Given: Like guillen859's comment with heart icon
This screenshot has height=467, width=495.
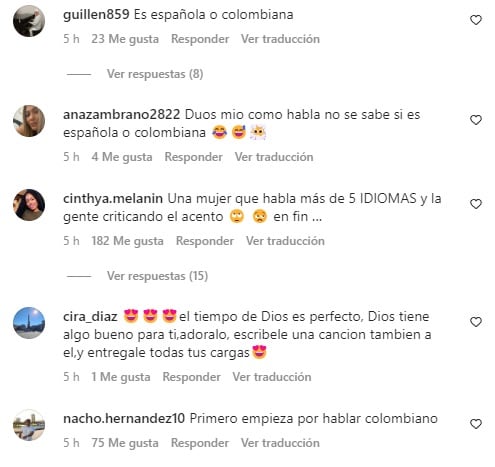Looking at the screenshot, I should click(x=476, y=20).
